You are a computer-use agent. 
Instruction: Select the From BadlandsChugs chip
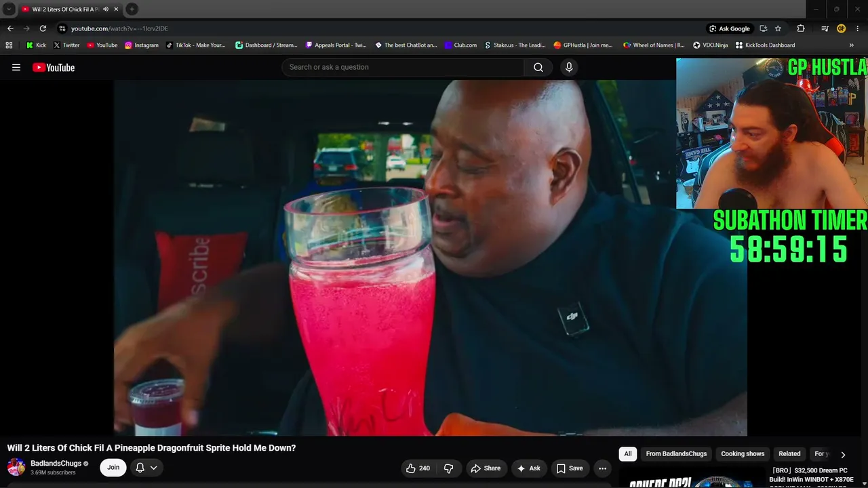(676, 454)
